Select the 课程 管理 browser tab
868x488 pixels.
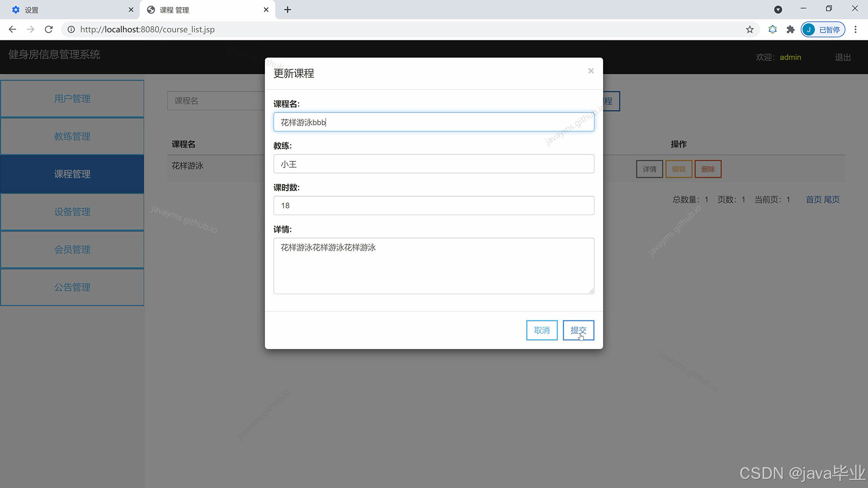click(x=208, y=9)
